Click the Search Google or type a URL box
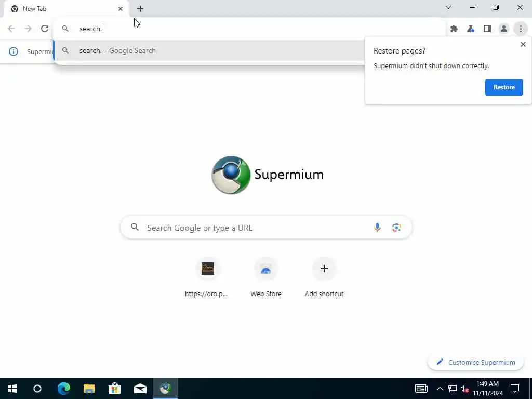532x399 pixels. point(266,228)
